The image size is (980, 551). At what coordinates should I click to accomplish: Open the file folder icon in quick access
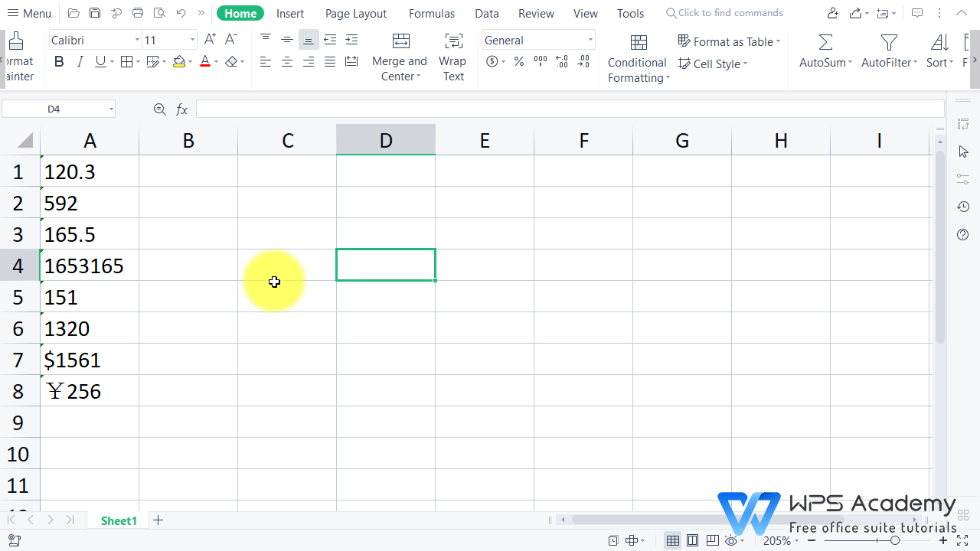[x=73, y=13]
